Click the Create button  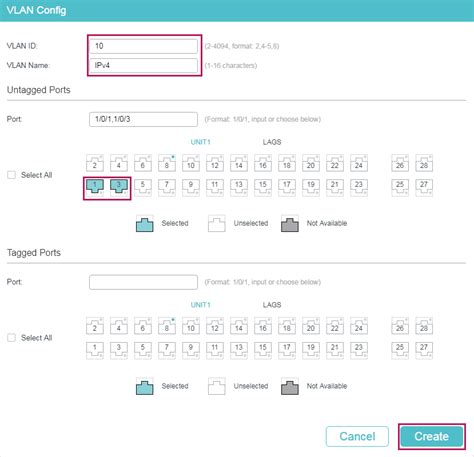click(432, 436)
